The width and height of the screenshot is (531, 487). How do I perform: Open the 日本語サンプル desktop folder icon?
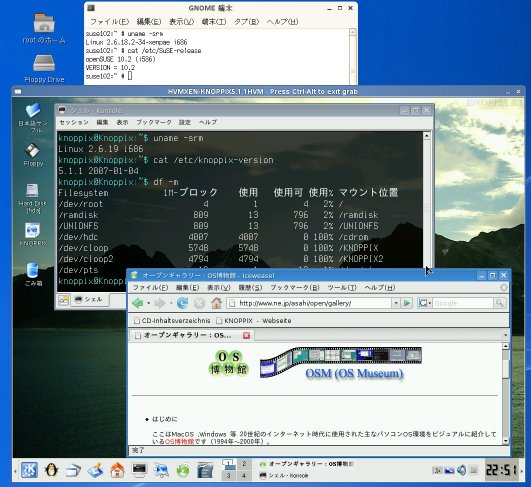pos(33,118)
